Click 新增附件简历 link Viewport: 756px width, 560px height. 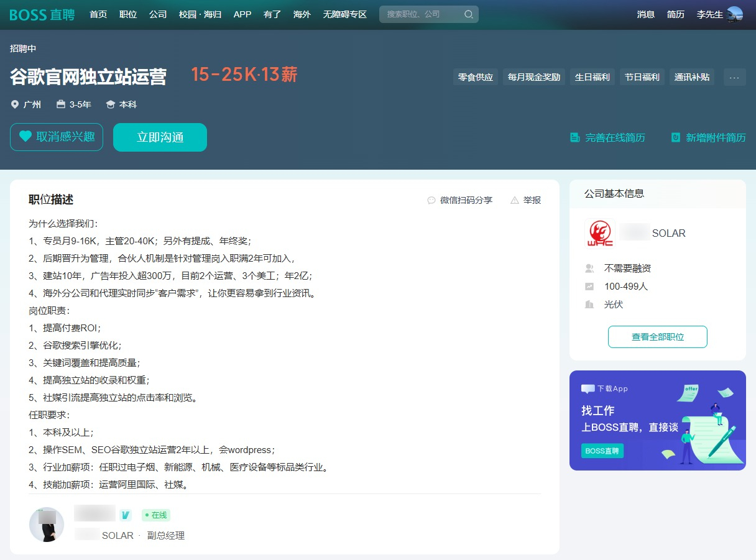coord(708,137)
